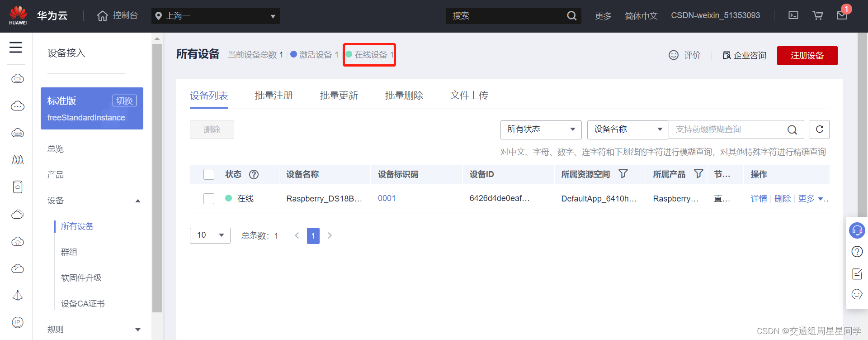Open the cloud shell terminal icon
This screenshot has height=340, width=868.
pos(793,15)
